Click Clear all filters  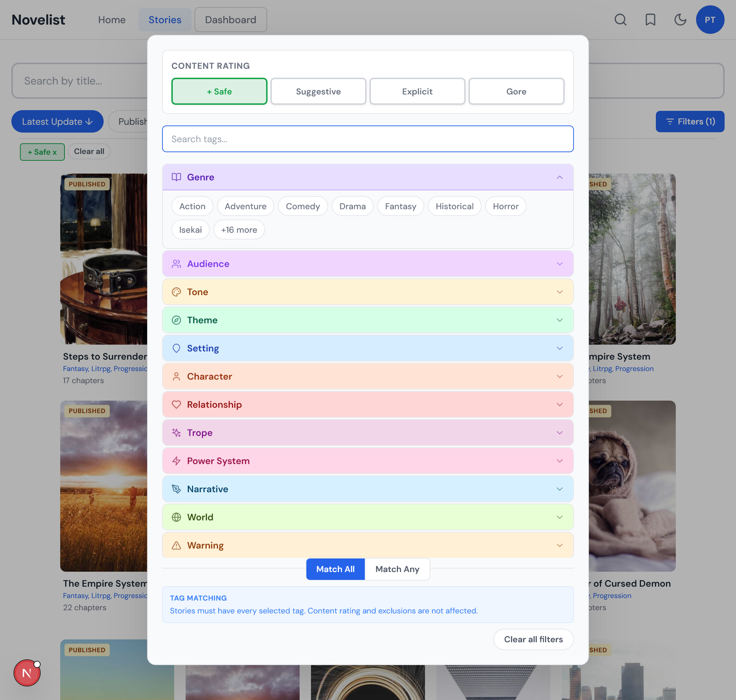[533, 639]
